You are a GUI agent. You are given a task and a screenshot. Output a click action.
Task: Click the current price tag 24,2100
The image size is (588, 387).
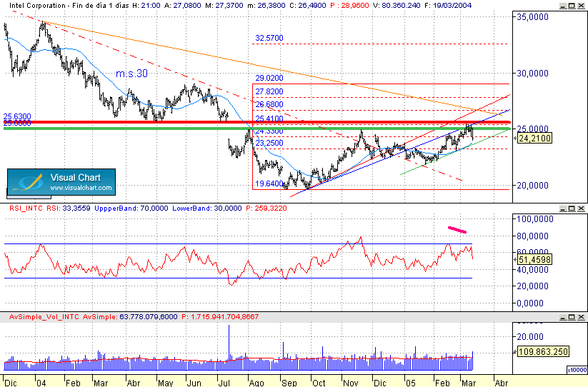(x=535, y=139)
